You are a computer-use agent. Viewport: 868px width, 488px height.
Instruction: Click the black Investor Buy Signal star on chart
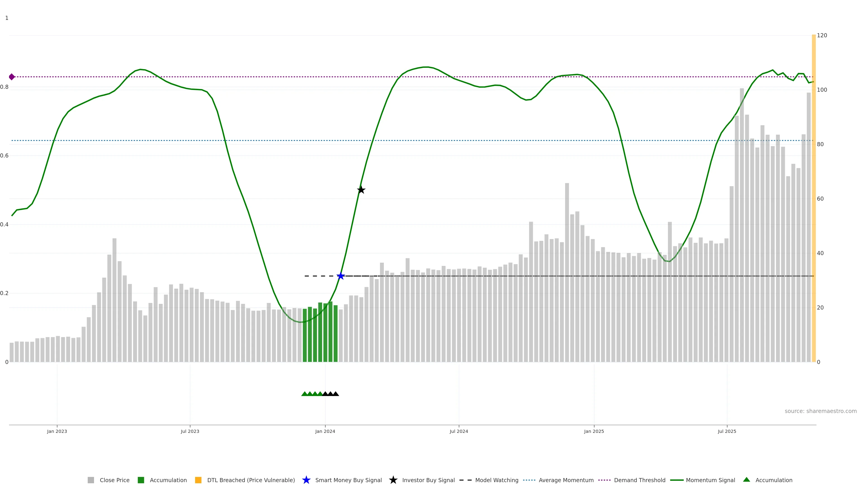click(361, 190)
